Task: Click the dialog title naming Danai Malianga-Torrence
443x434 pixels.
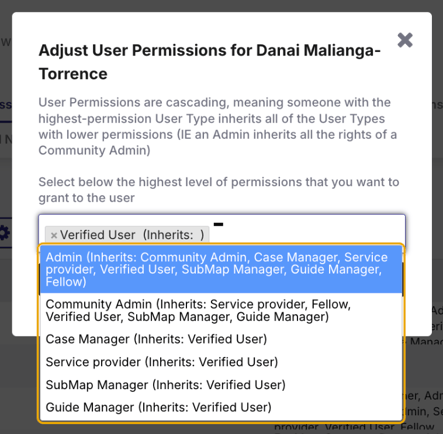Action: click(210, 62)
